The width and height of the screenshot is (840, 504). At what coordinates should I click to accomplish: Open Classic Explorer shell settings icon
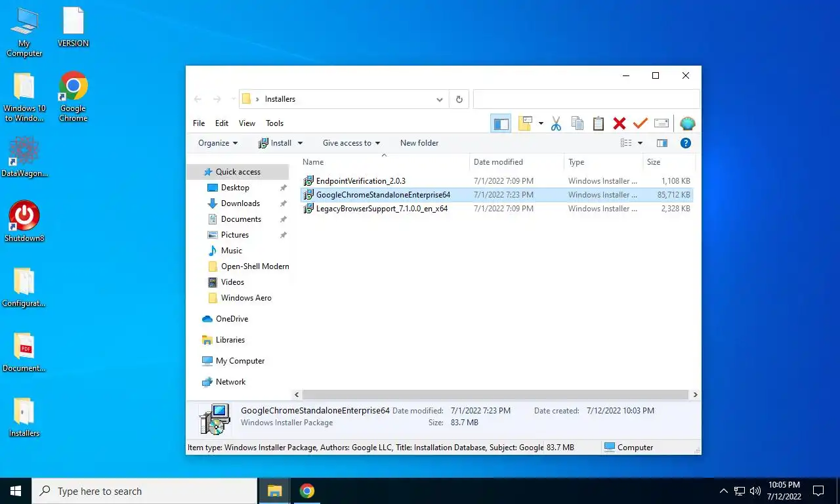(687, 123)
